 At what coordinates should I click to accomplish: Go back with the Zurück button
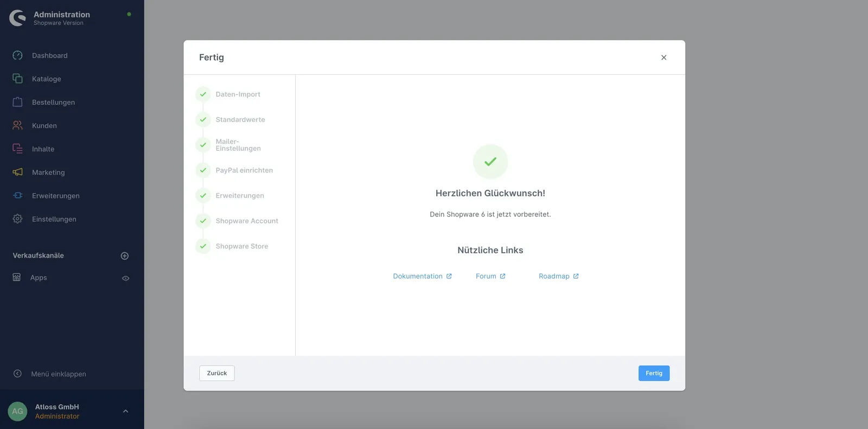coord(217,373)
